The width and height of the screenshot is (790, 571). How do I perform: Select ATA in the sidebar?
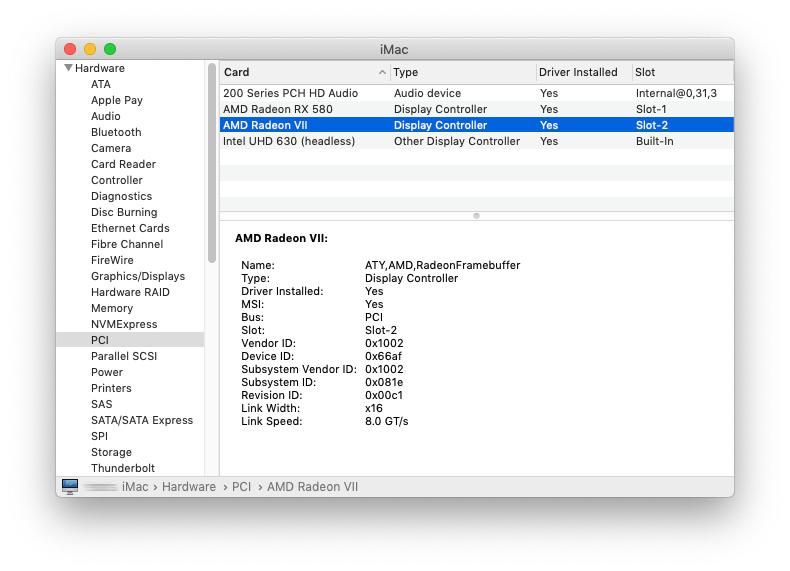pos(101,84)
